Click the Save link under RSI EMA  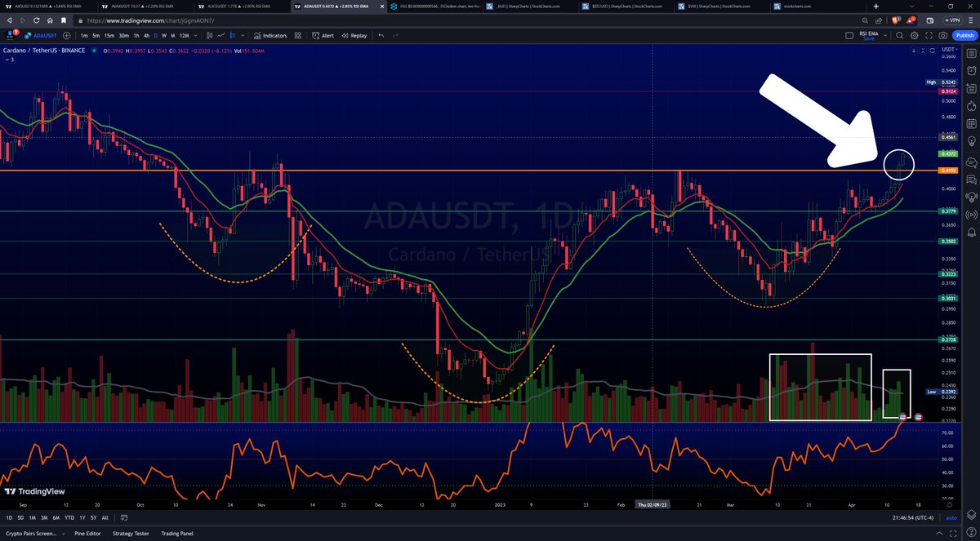871,39
